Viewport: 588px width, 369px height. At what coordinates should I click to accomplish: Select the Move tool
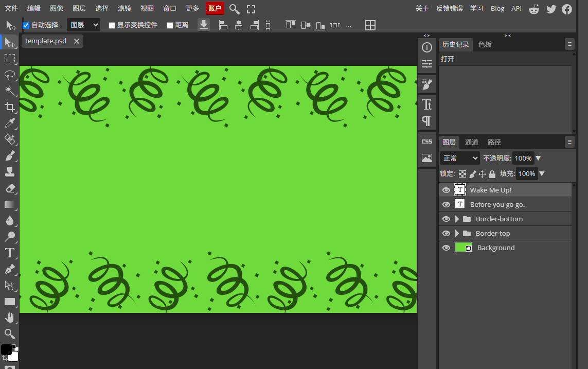click(10, 42)
